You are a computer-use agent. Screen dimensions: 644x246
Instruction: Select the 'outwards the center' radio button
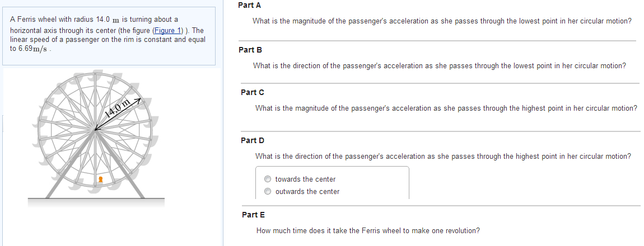[x=268, y=192]
